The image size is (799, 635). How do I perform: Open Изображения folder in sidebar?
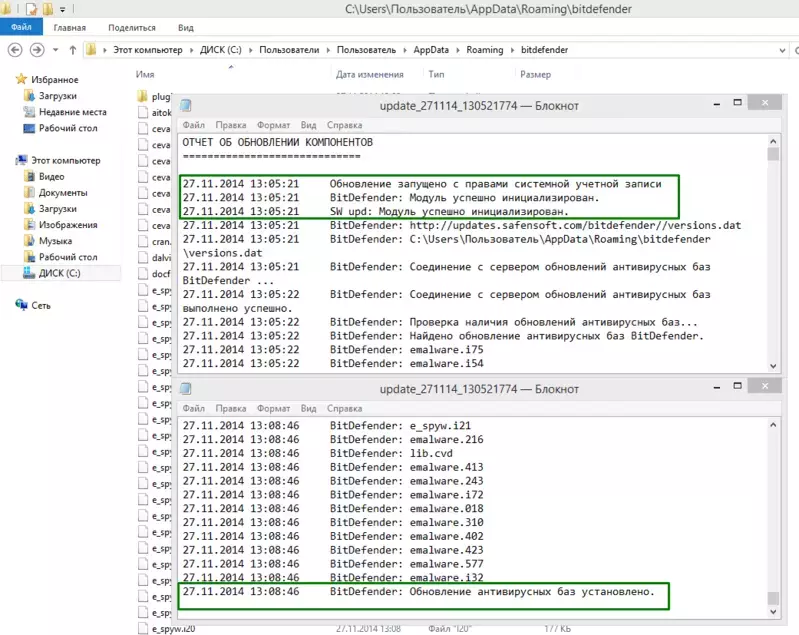[68, 225]
